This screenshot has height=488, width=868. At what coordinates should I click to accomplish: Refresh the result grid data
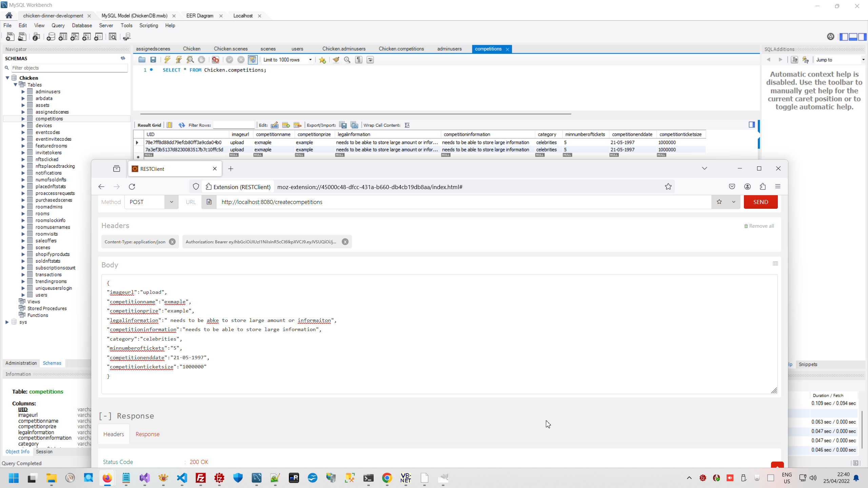tap(182, 125)
